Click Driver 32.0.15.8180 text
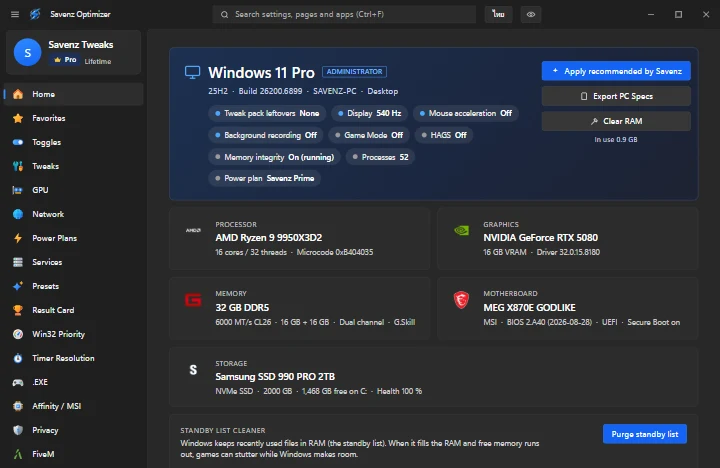 [x=568, y=252]
